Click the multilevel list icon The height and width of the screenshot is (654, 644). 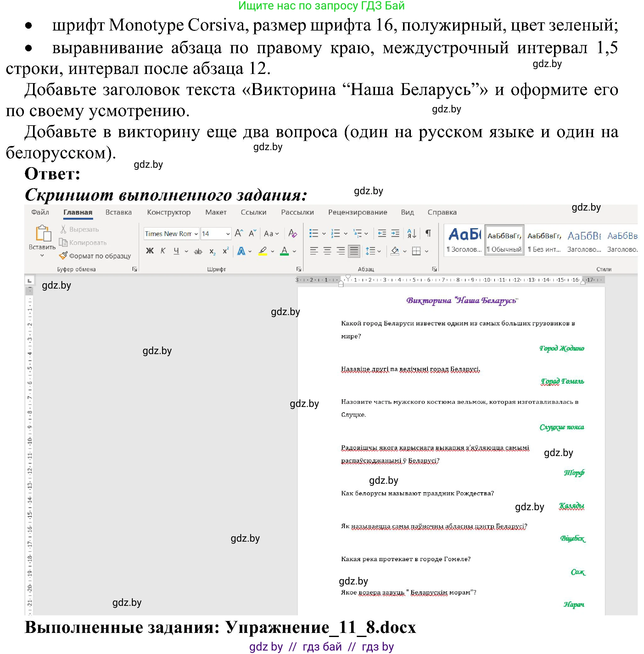point(357,234)
